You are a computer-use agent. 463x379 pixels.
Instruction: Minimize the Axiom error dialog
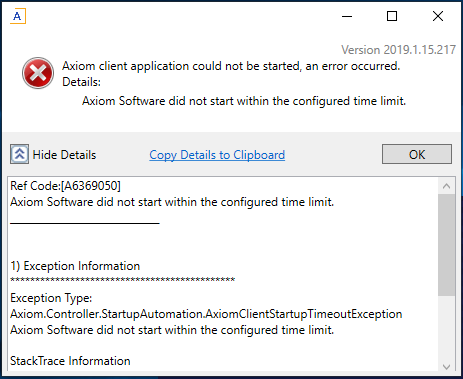click(x=347, y=16)
